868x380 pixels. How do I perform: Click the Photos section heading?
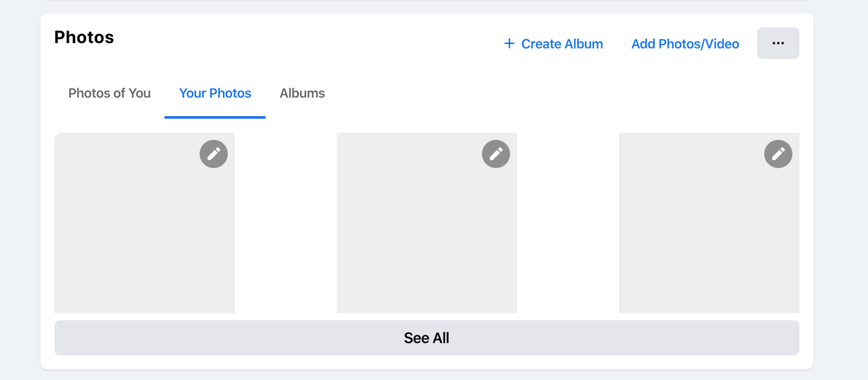click(x=84, y=37)
